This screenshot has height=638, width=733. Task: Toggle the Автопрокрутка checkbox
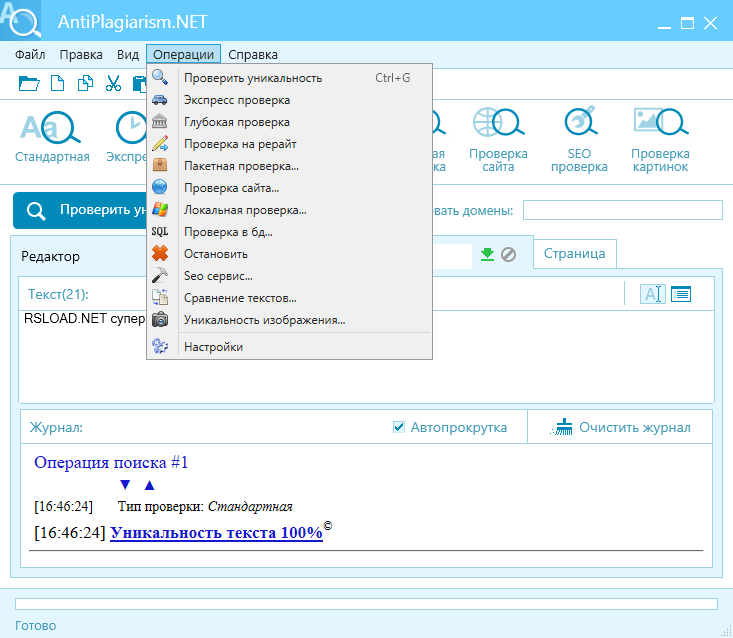pyautogui.click(x=399, y=427)
